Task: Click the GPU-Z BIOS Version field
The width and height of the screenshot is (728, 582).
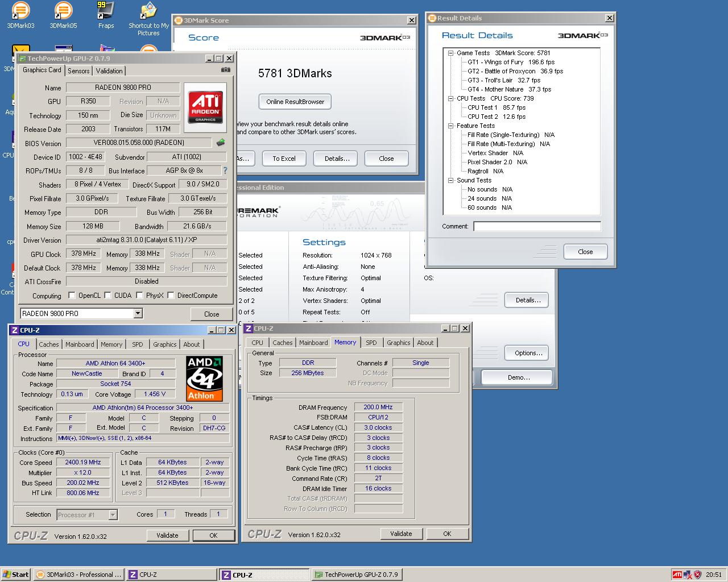Action: pyautogui.click(x=139, y=143)
